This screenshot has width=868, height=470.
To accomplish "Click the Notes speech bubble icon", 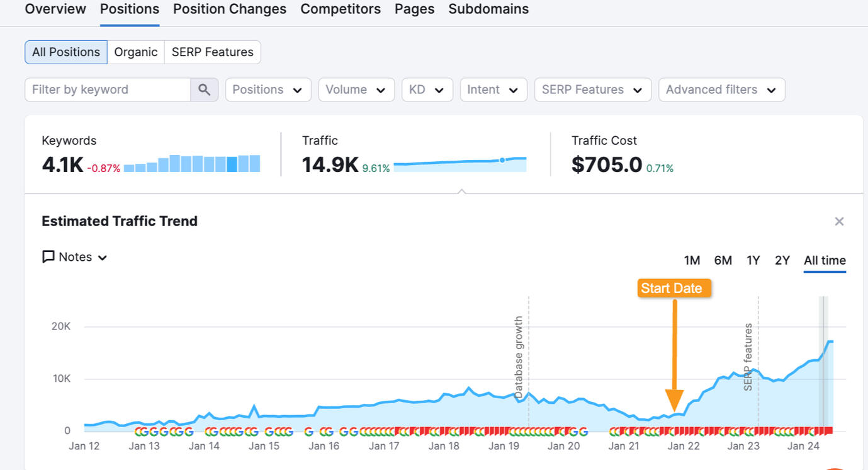I will (x=48, y=257).
